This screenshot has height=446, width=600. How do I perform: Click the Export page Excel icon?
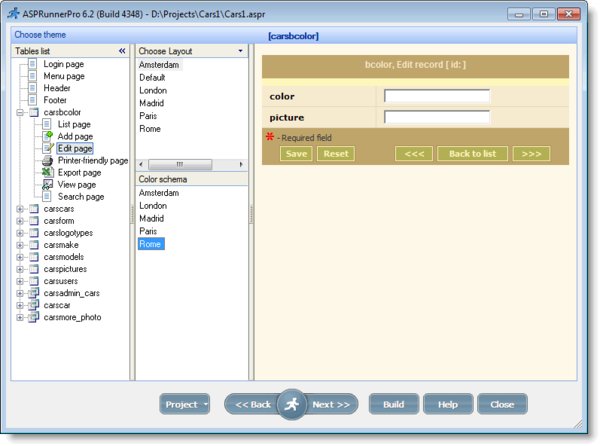click(47, 173)
